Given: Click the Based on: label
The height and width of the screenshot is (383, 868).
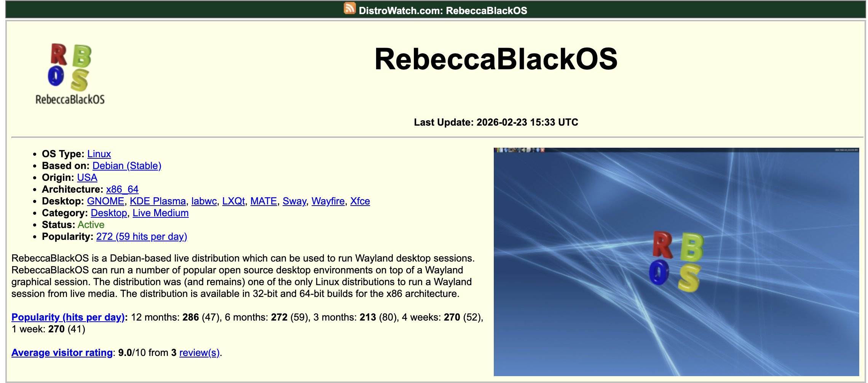Looking at the screenshot, I should [66, 166].
